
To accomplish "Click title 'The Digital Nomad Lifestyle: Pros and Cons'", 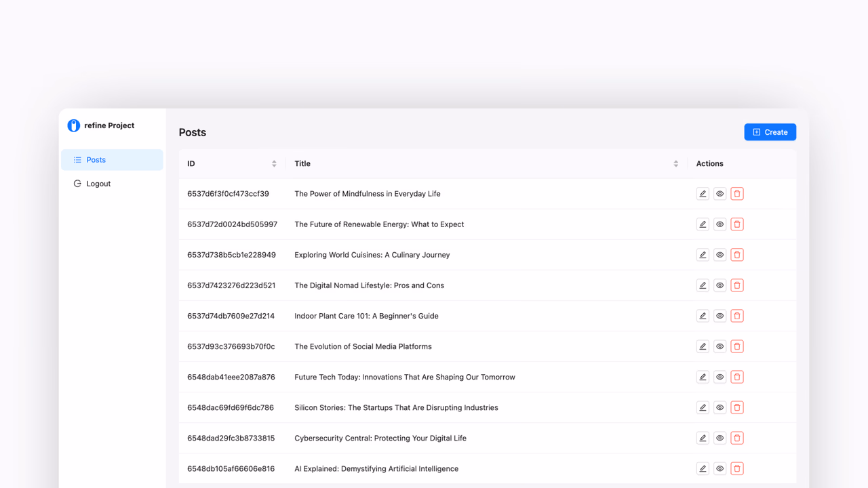I will click(370, 285).
